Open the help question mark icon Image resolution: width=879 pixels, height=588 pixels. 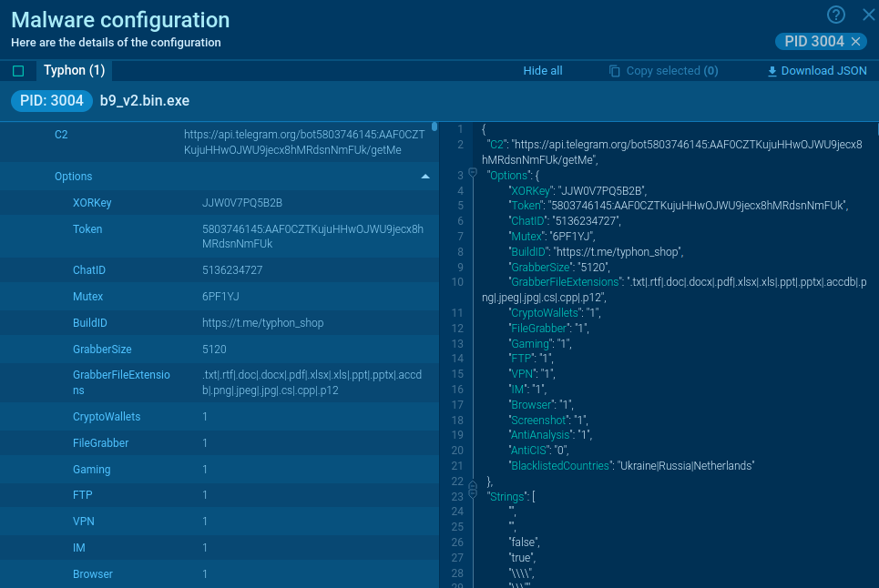coord(835,15)
